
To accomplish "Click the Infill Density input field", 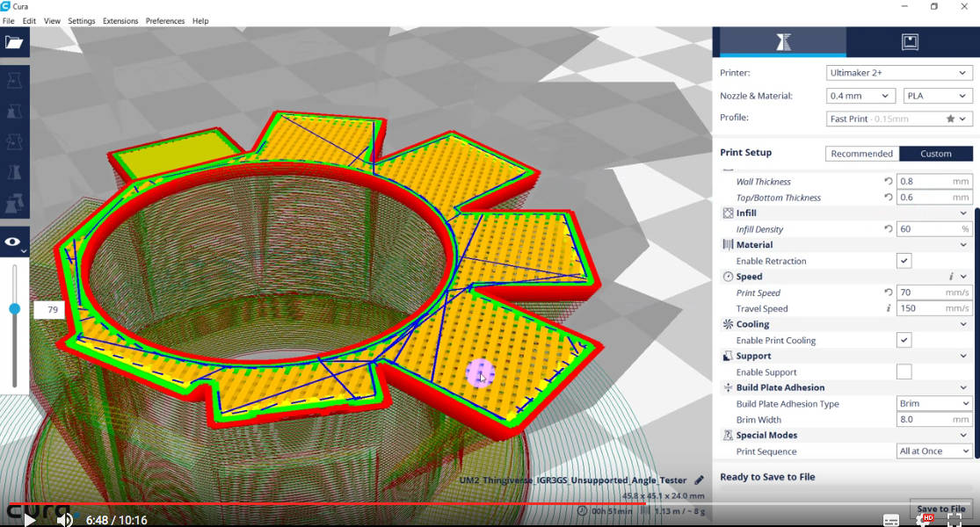I will [933, 229].
